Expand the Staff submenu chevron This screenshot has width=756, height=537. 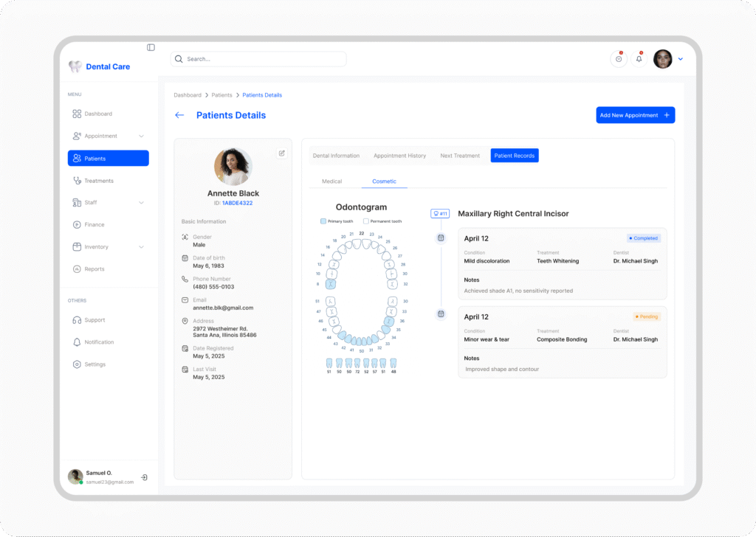coord(141,202)
